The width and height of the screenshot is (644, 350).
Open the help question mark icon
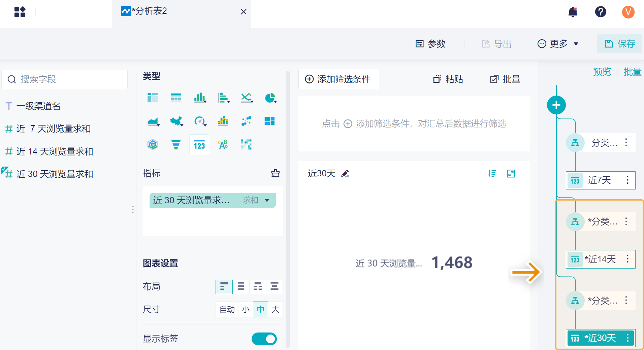tap(601, 12)
